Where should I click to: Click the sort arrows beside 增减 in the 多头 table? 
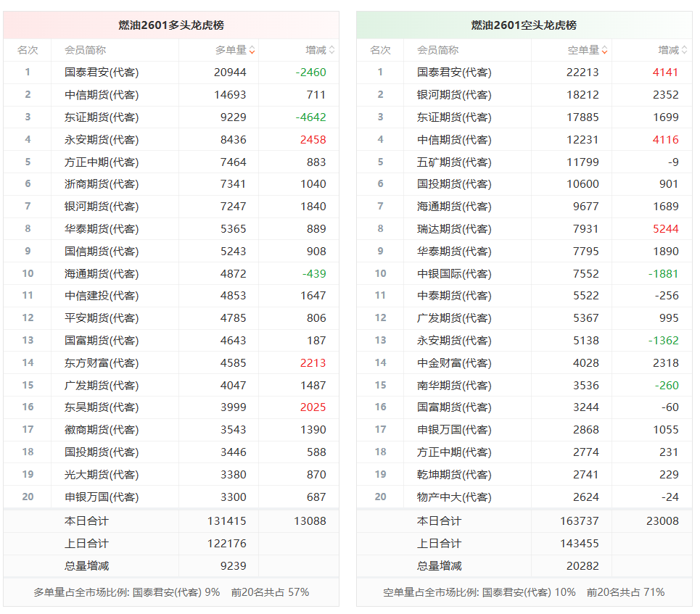(332, 51)
